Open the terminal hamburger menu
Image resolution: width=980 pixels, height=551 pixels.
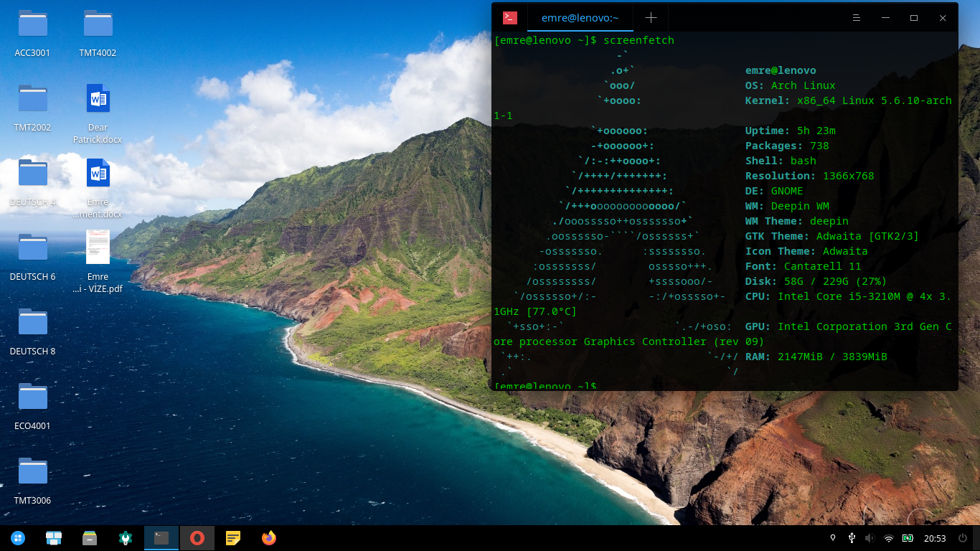(857, 18)
